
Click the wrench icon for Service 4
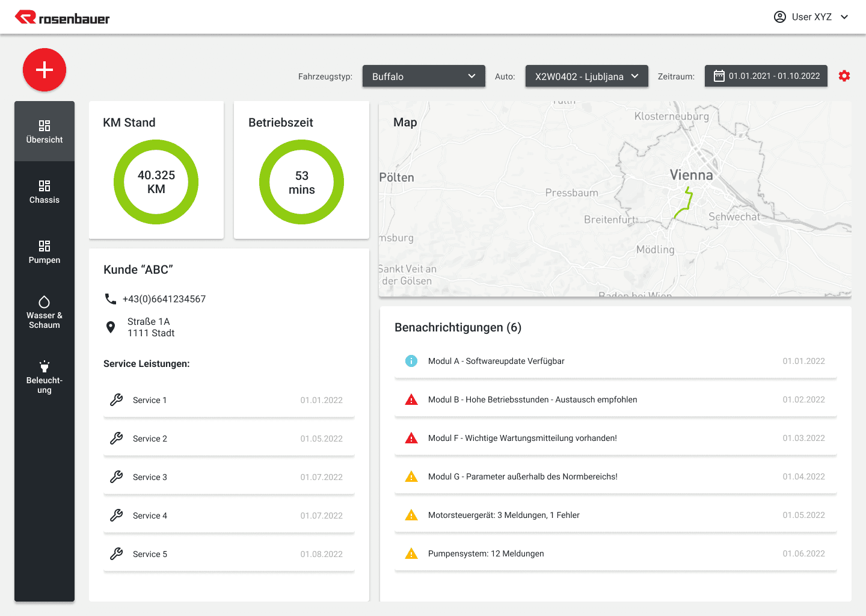tap(117, 516)
